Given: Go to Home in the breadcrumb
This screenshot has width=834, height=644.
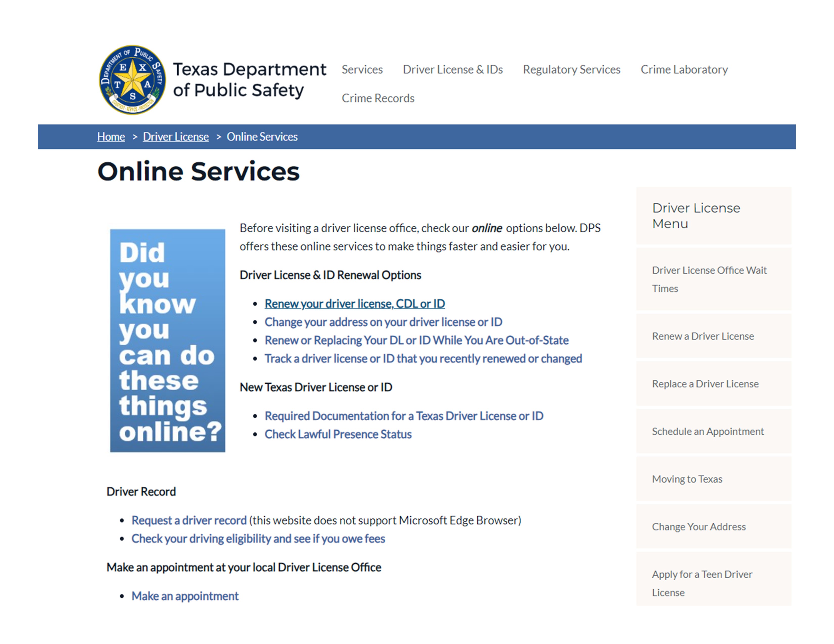Looking at the screenshot, I should 111,137.
